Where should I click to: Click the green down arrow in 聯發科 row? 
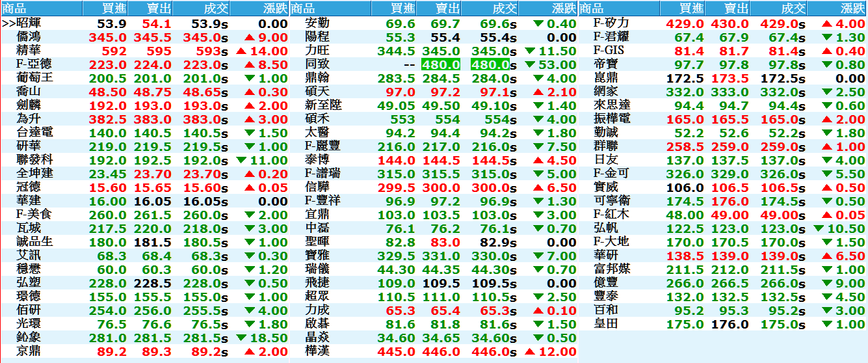[x=241, y=161]
